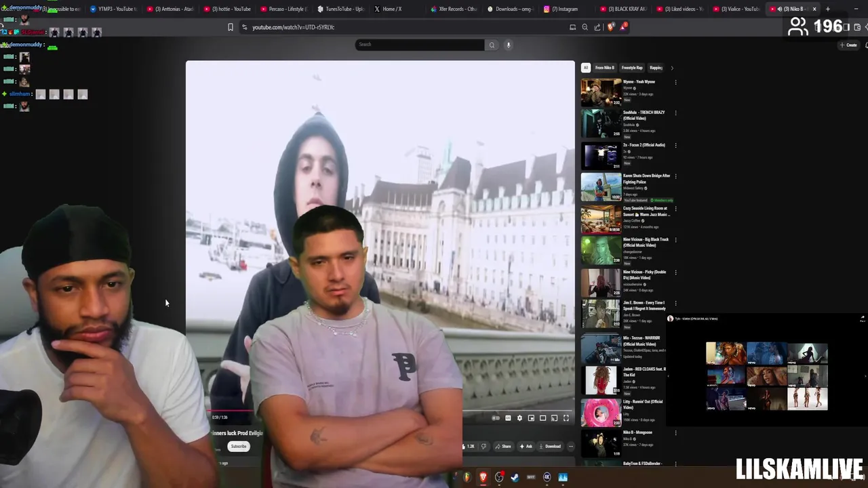Click the YouTube search magnifier button

(x=492, y=45)
